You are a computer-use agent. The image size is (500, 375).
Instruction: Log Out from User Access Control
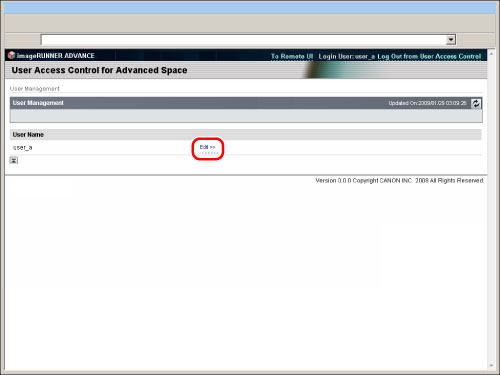pyautogui.click(x=429, y=56)
